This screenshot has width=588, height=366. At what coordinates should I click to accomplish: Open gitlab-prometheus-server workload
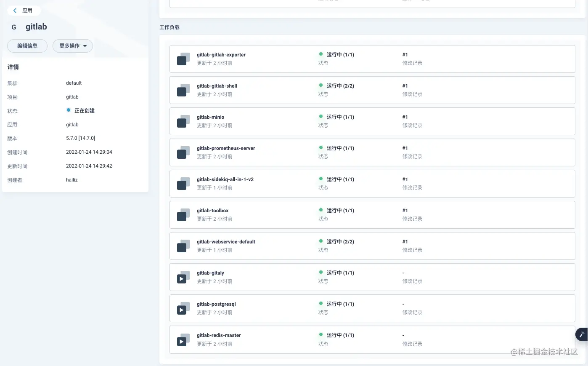click(x=226, y=148)
